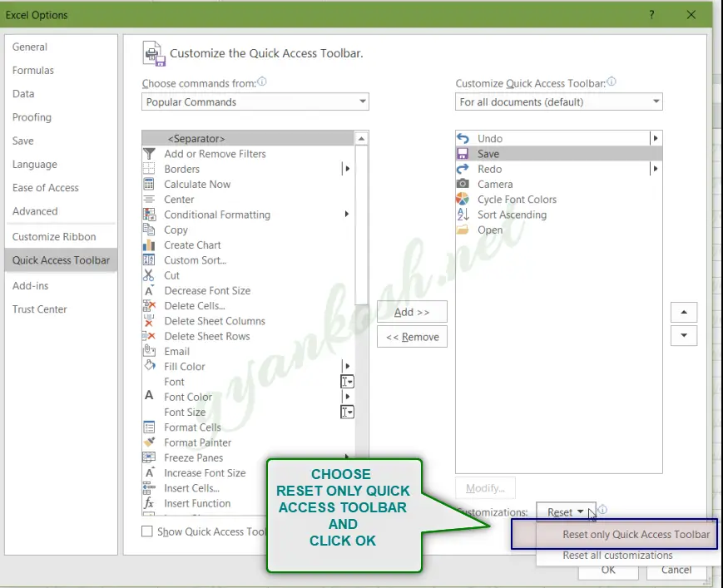Click the Freeze Panes icon

[149, 457]
